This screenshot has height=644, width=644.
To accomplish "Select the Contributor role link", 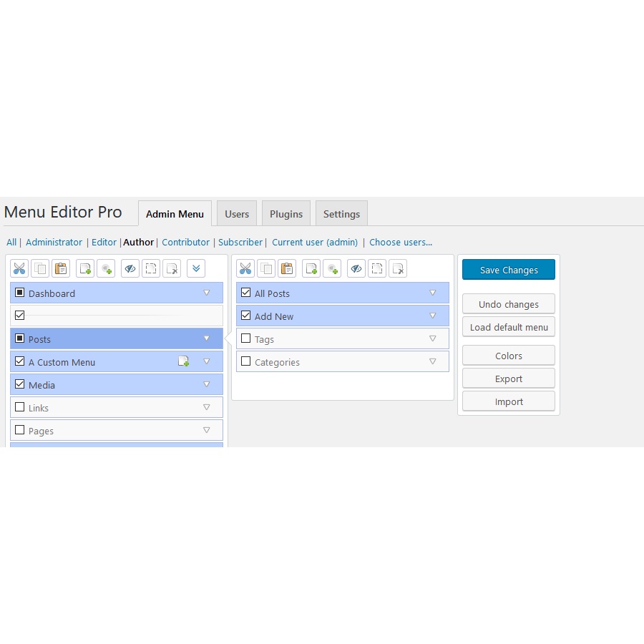I will pos(185,242).
